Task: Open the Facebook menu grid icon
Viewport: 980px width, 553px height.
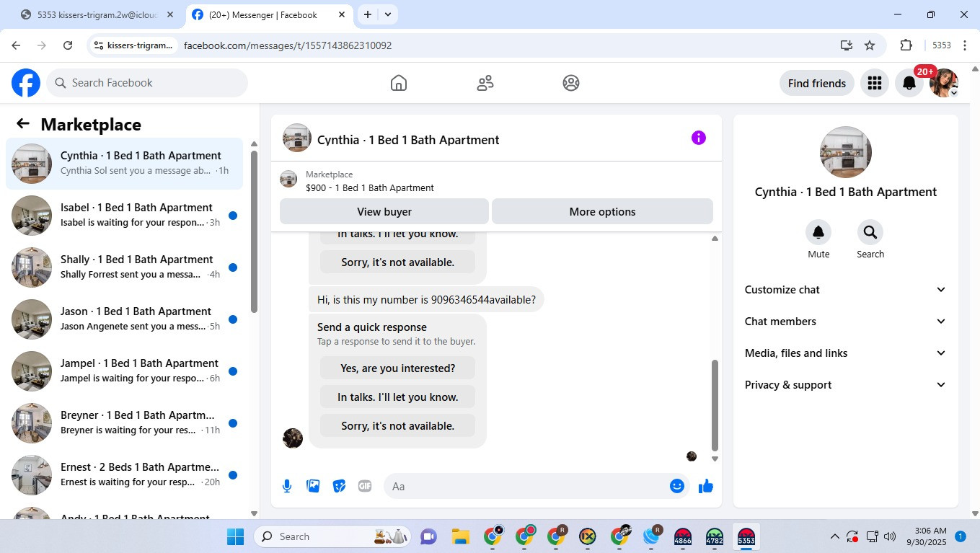Action: (x=875, y=83)
